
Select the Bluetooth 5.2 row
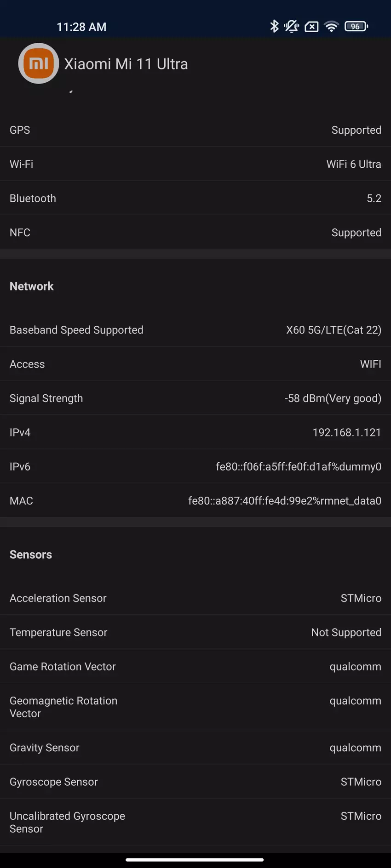coord(195,199)
